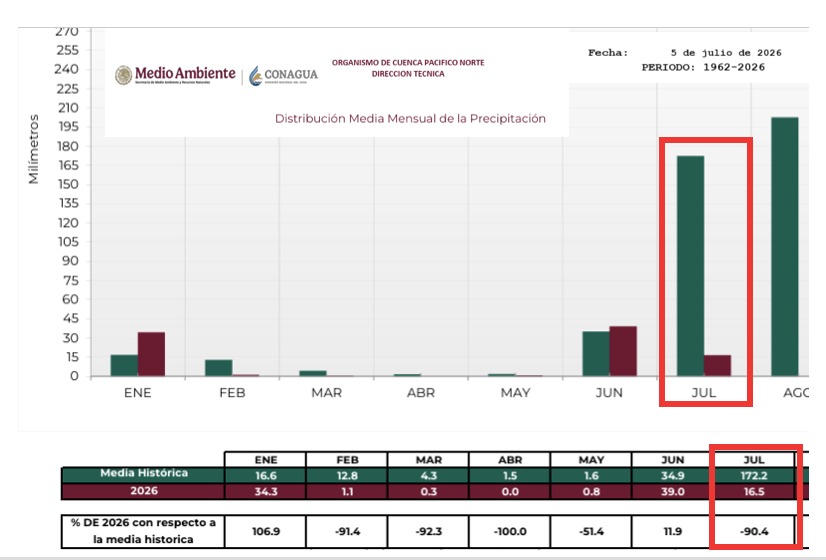This screenshot has height=560, width=826.
Task: Click the 106.9 percentage cell for ENE
Action: 266,531
